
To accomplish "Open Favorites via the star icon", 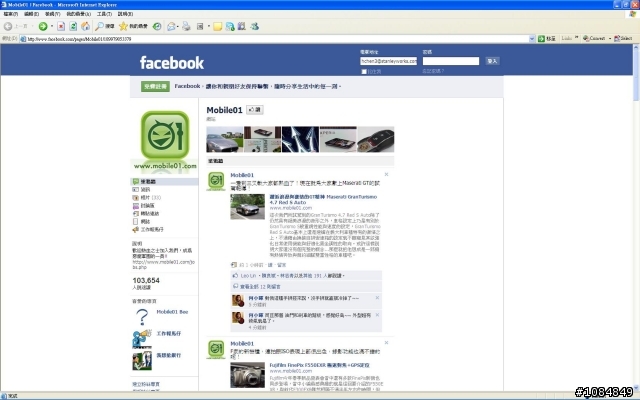I will click(x=133, y=26).
